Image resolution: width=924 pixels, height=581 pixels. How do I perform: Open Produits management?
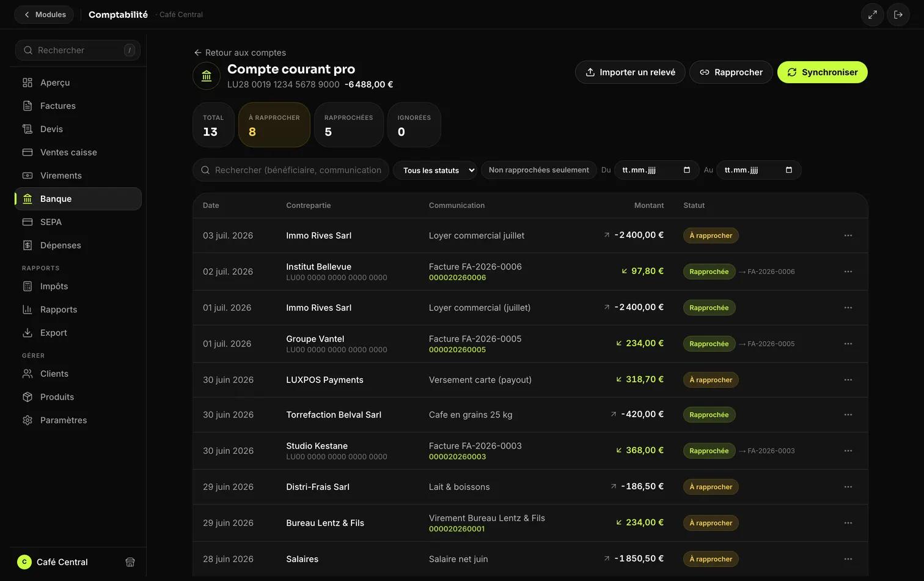(78, 397)
